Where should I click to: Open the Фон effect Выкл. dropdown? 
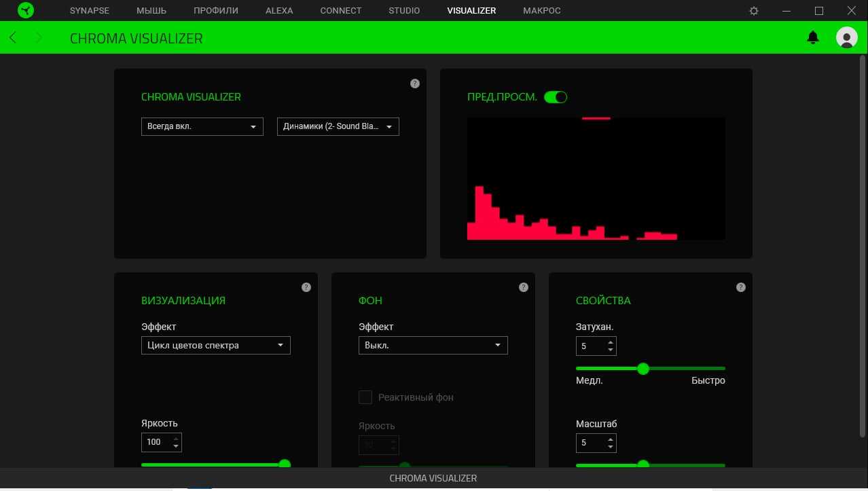point(433,345)
